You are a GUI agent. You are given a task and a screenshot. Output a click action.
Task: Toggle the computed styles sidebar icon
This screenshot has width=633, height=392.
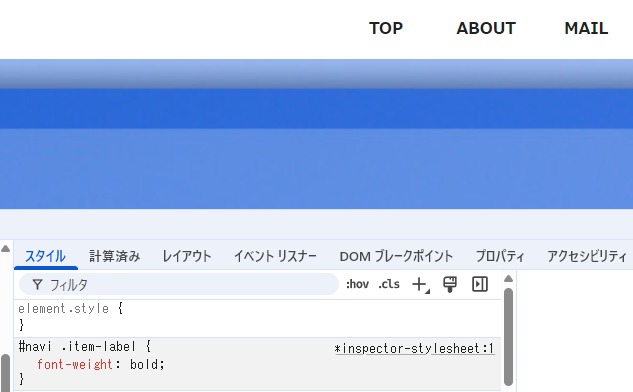(x=480, y=284)
